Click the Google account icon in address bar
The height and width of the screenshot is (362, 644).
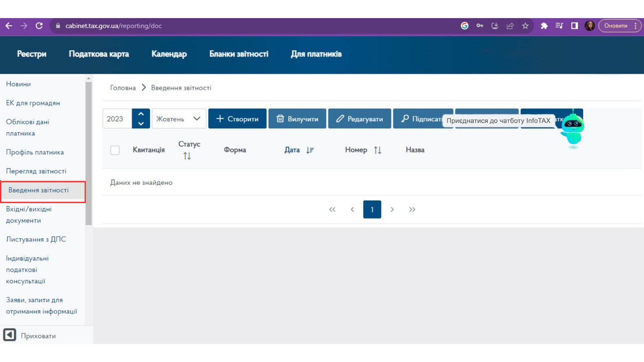pyautogui.click(x=465, y=26)
